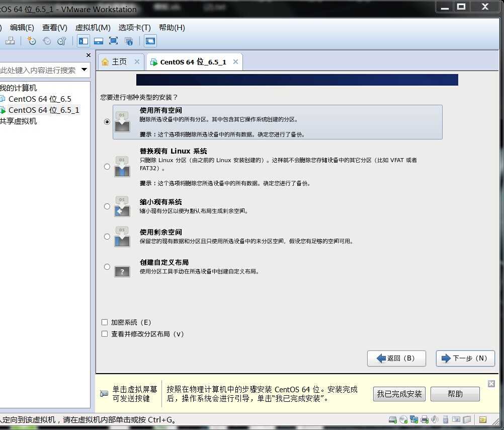
Task: Switch to the CentOS 64 位_6.5_1 tab
Action: [195, 62]
